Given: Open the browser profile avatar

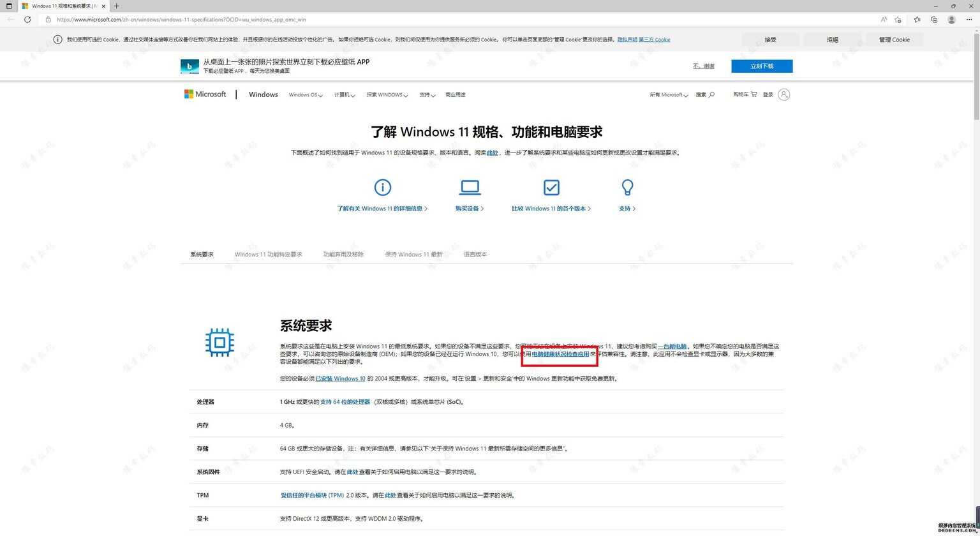Looking at the screenshot, I should 951,20.
